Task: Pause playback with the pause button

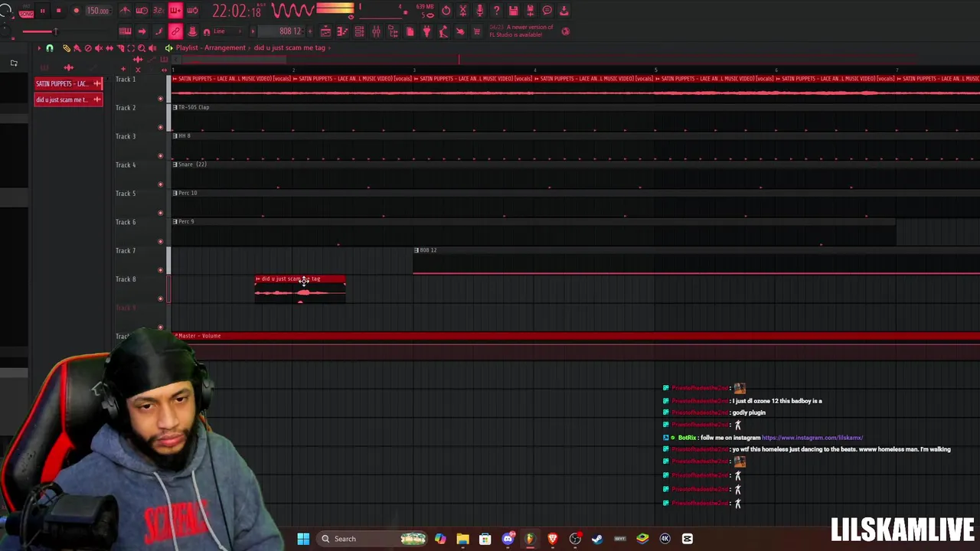Action: [x=43, y=11]
